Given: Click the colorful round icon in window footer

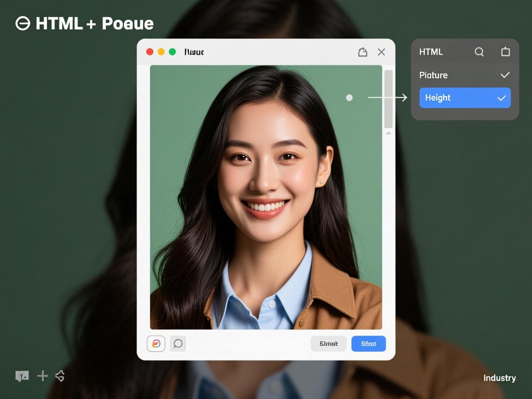Looking at the screenshot, I should click(x=156, y=344).
